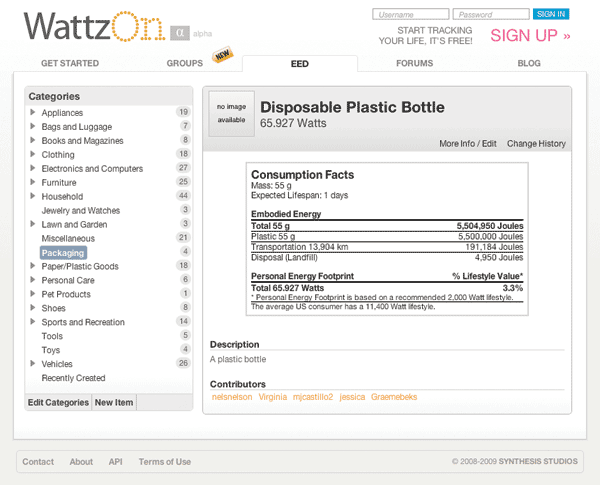Click 'Transportation 13,904 km' row

tap(387, 247)
